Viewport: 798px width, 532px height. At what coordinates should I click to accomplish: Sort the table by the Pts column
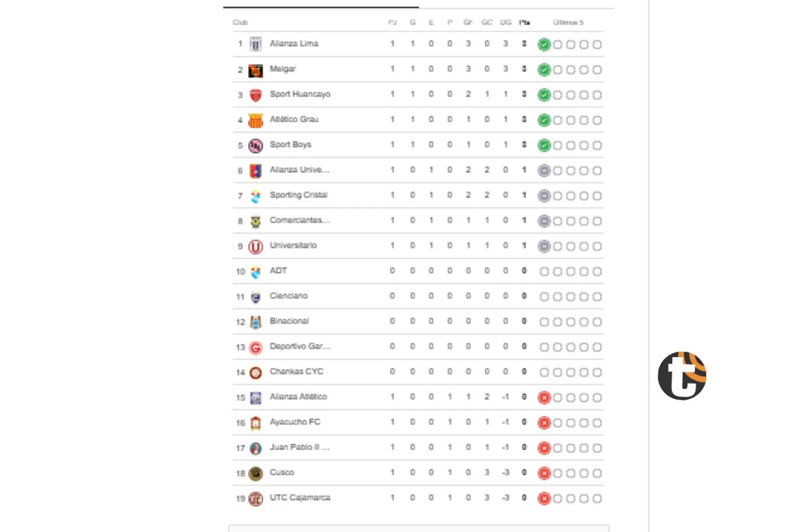pos(523,21)
